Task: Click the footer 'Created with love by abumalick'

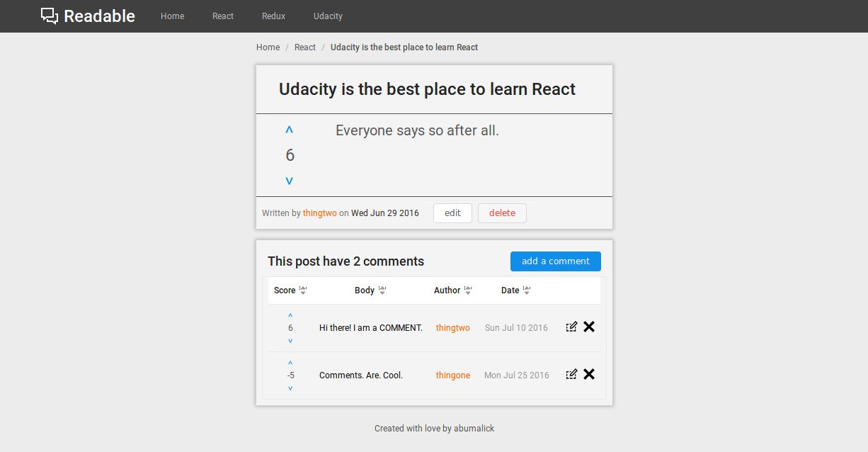Action: [435, 429]
